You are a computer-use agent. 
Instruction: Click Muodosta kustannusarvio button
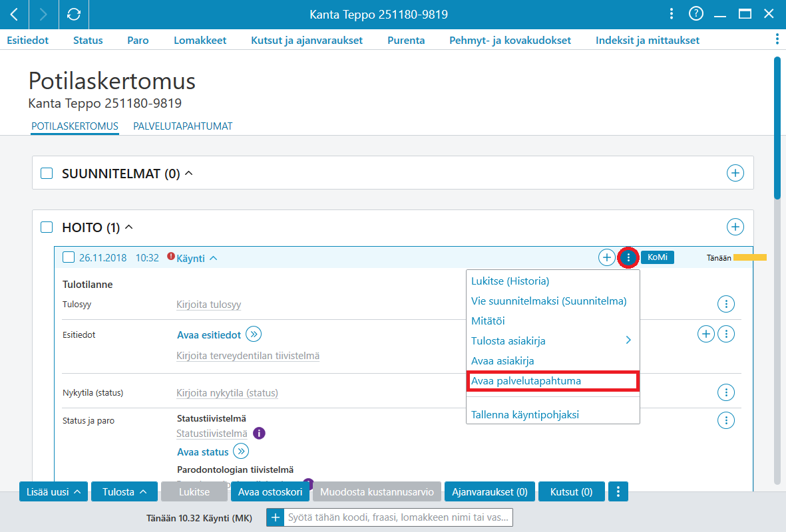[x=377, y=492]
